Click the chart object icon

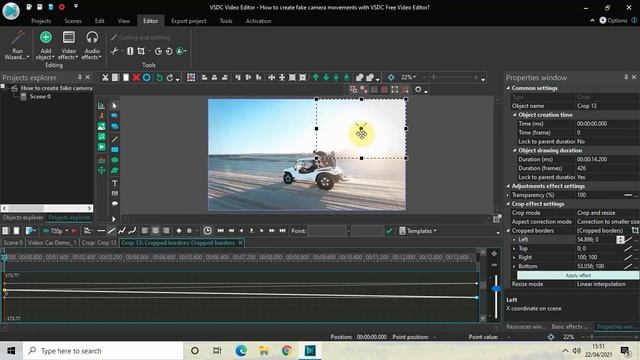tap(101, 106)
